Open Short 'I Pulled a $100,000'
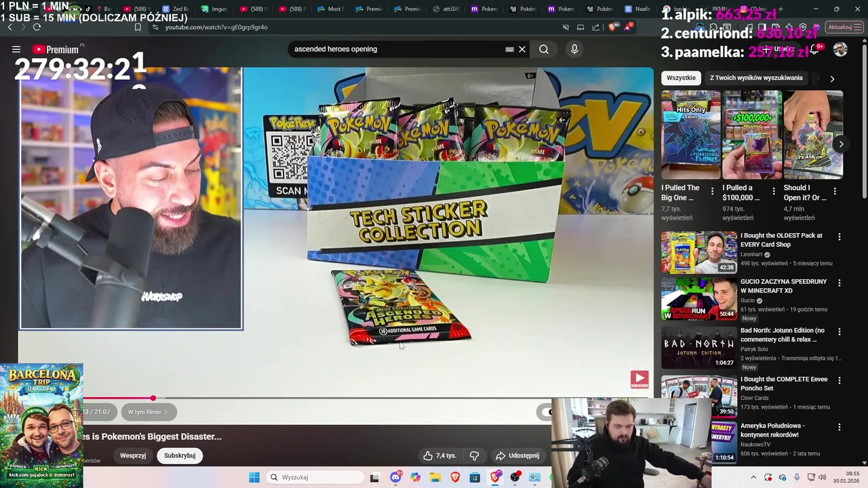 751,135
